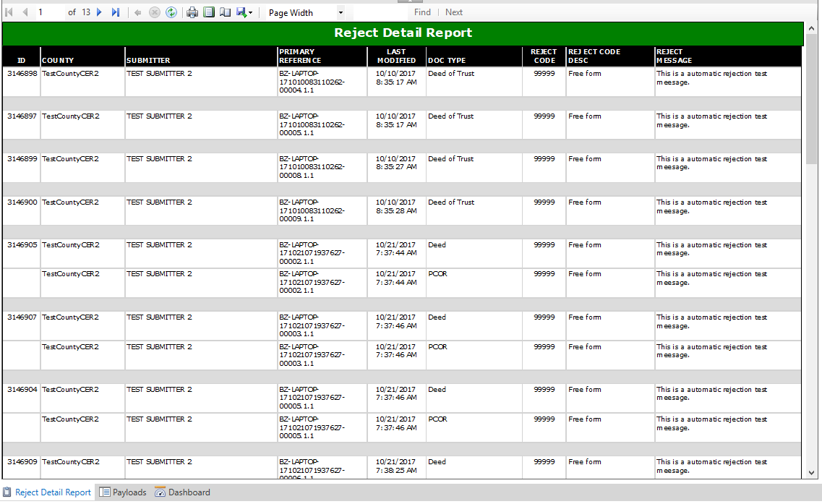Open the Dashboard tab
Image resolution: width=822 pixels, height=504 pixels.
tap(182, 492)
